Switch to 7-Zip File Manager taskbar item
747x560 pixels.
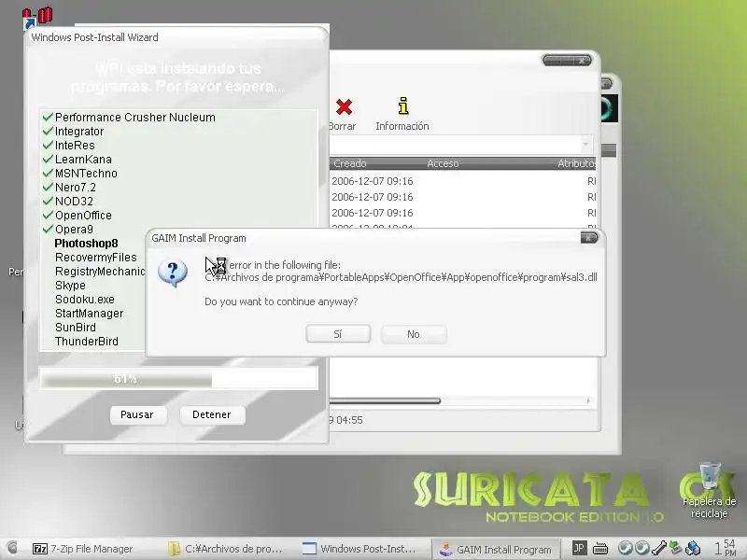[x=82, y=549]
